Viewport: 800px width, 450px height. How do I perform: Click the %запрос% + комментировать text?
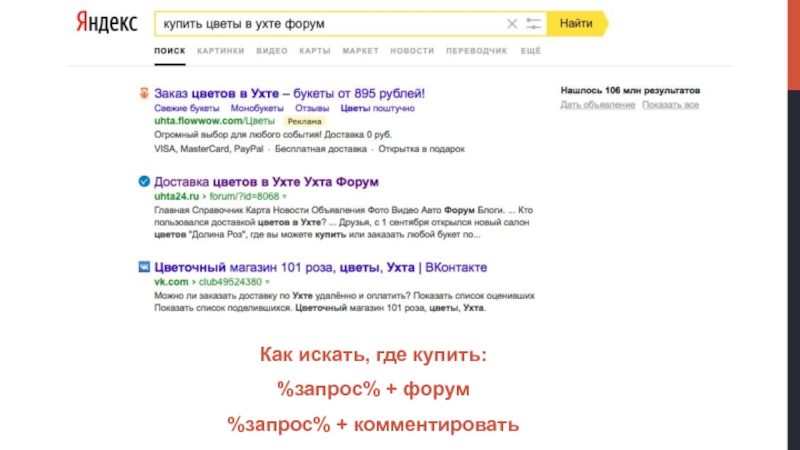[373, 424]
